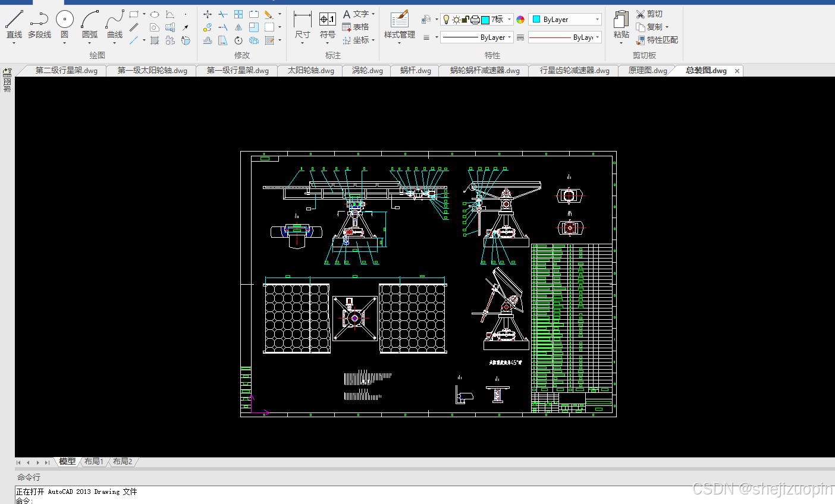835x504 pixels.
Task: Open the 布局1 layout tab
Action: (94, 461)
